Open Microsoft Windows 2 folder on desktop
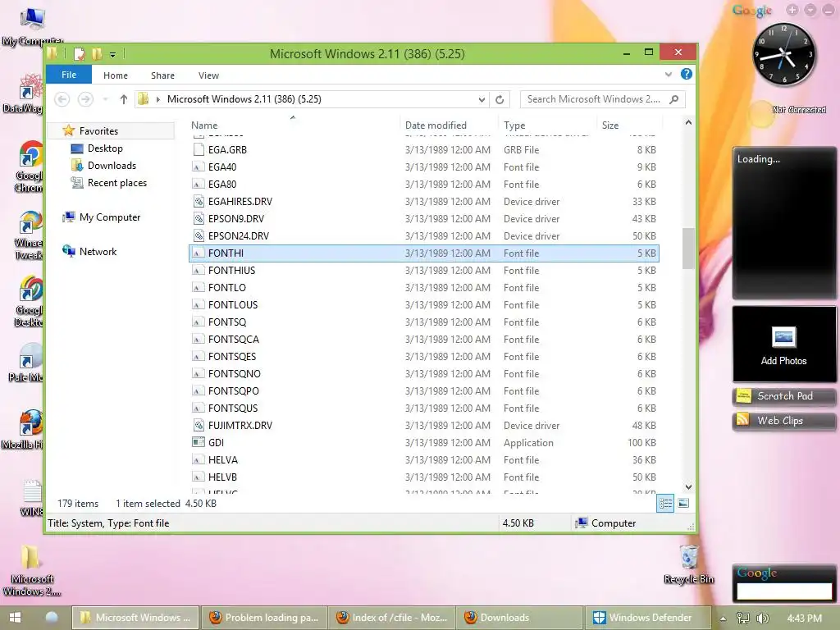The height and width of the screenshot is (630, 840). tap(32, 571)
